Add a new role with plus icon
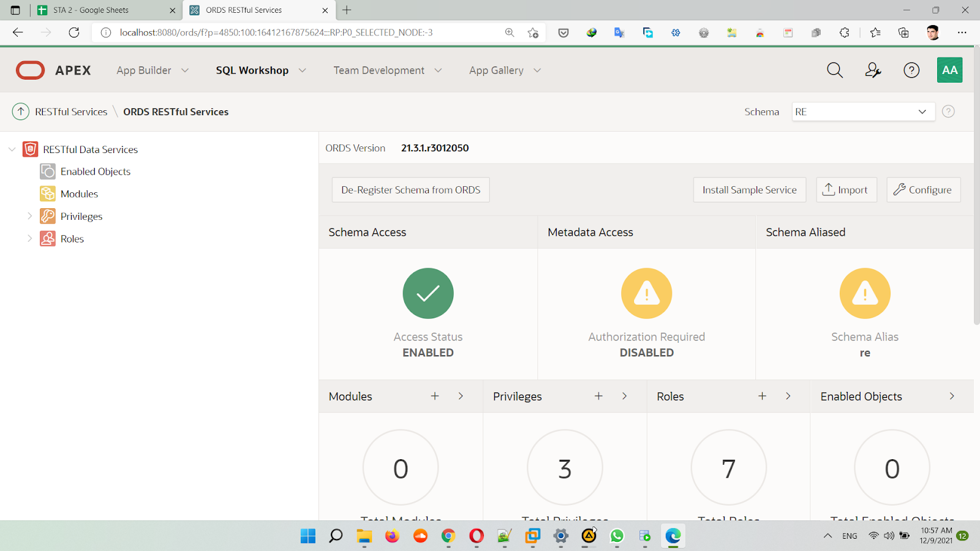 pyautogui.click(x=762, y=396)
